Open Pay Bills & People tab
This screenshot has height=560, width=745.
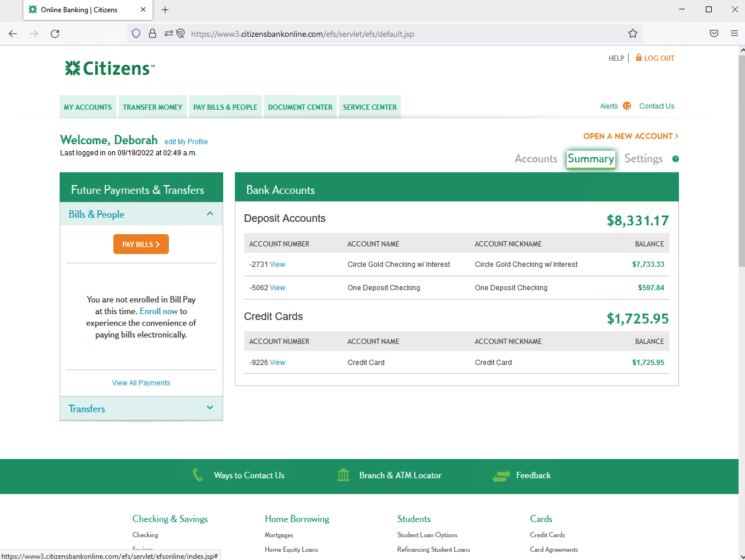tap(226, 107)
